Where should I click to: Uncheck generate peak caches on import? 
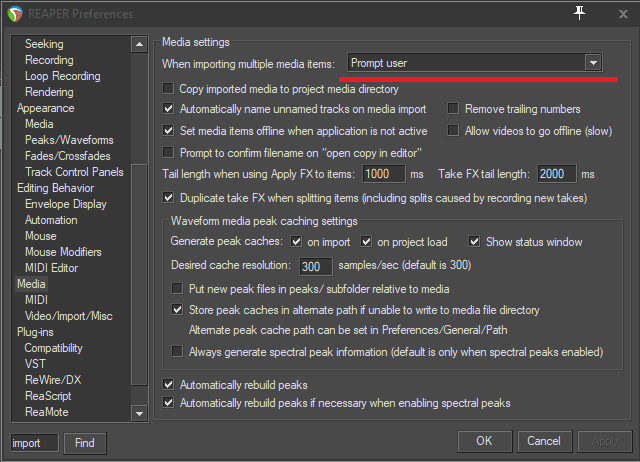pyautogui.click(x=297, y=242)
